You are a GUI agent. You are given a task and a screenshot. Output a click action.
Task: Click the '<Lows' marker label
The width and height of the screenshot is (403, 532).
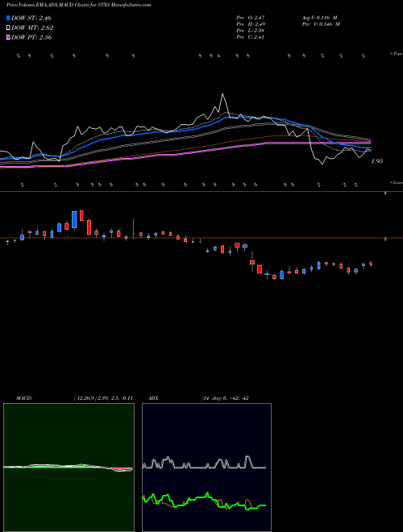pyautogui.click(x=396, y=182)
